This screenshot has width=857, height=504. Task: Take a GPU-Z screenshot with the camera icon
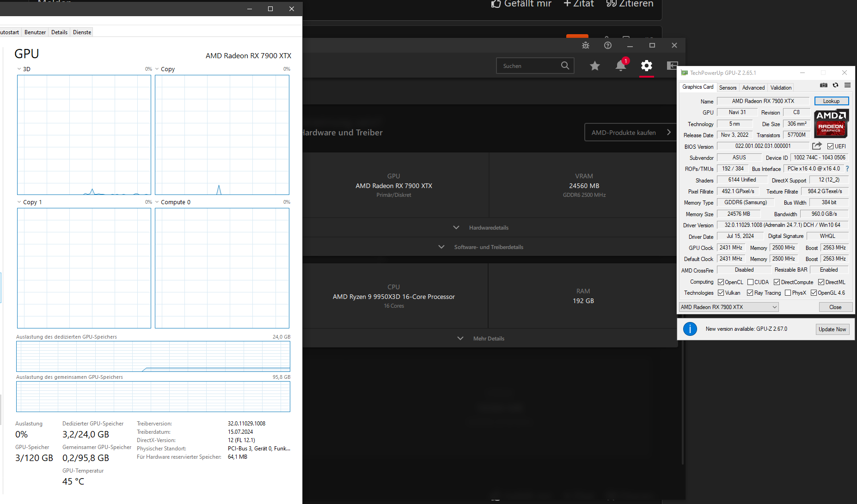click(x=824, y=85)
